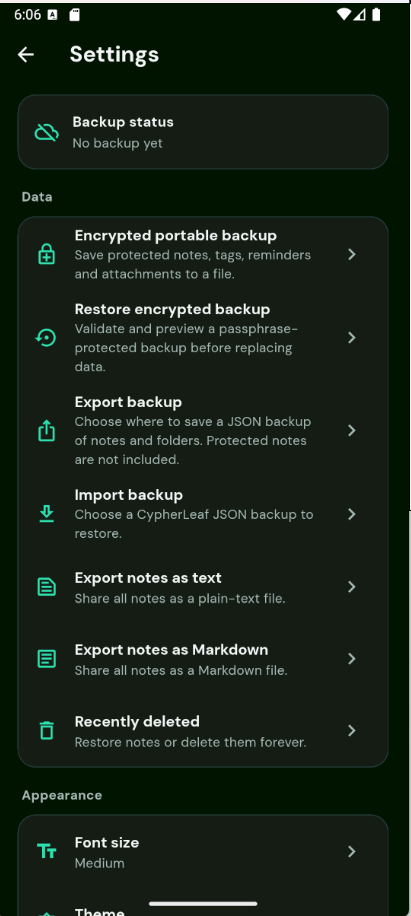
Task: Tap the battery icon in status bar
Action: click(376, 15)
